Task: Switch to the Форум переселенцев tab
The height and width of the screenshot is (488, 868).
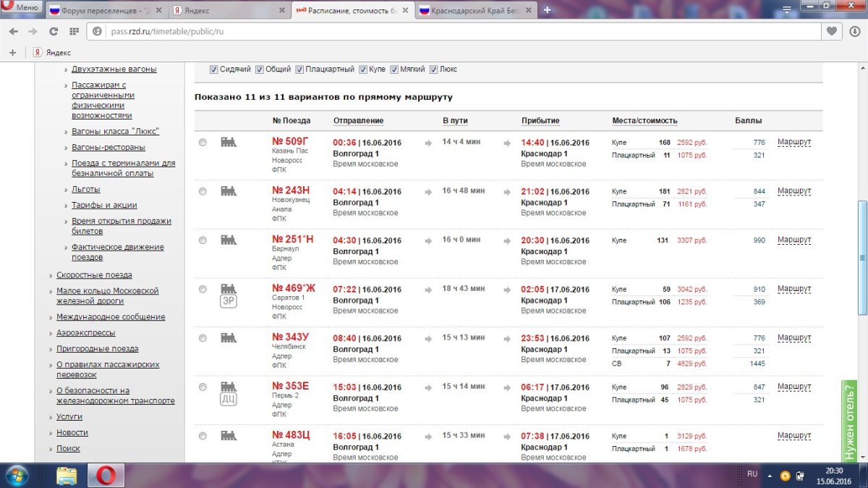Action: click(x=103, y=11)
